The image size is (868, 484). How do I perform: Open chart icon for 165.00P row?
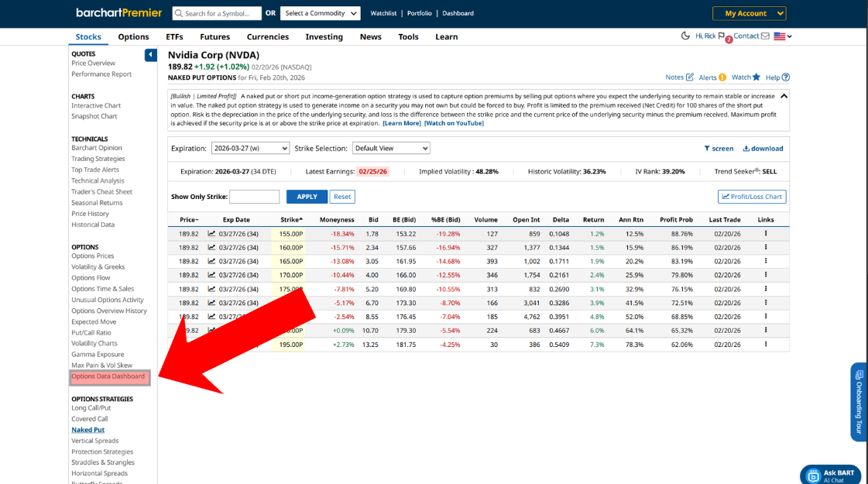coord(211,262)
